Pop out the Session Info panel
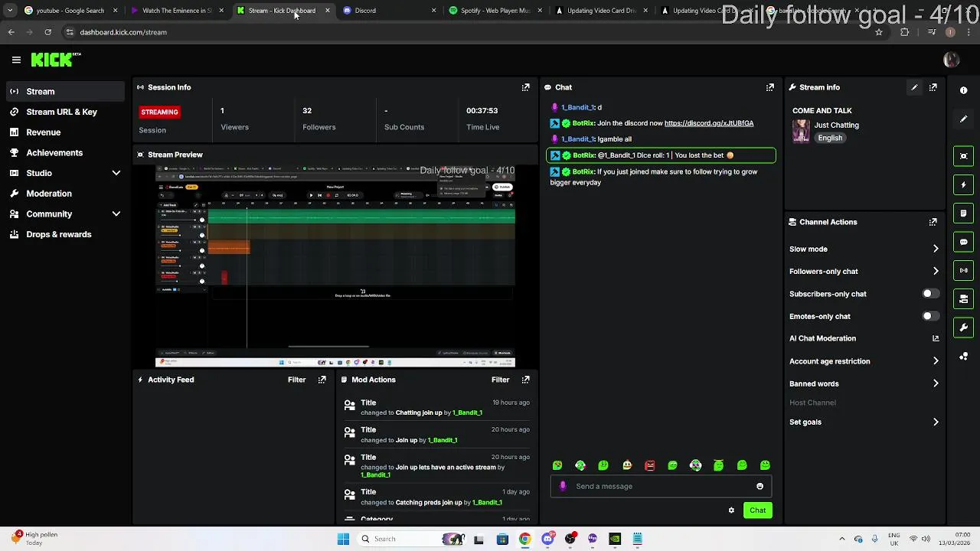This screenshot has width=980, height=551. click(x=525, y=87)
